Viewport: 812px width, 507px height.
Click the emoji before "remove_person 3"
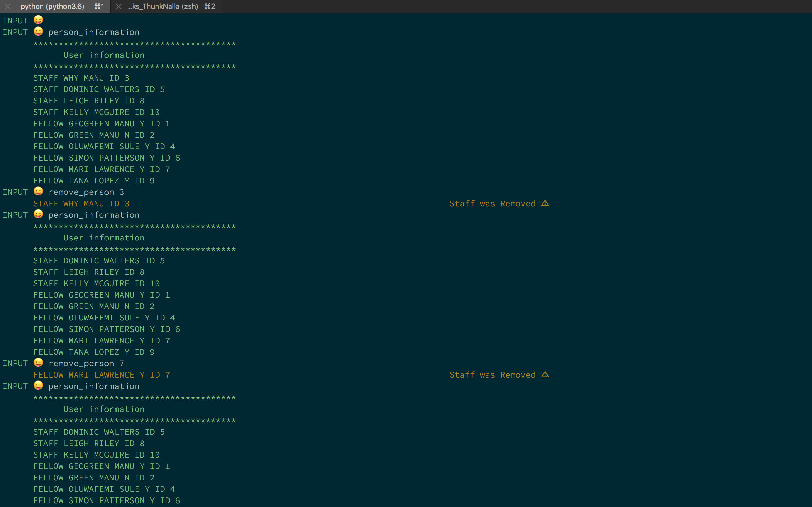[38, 191]
